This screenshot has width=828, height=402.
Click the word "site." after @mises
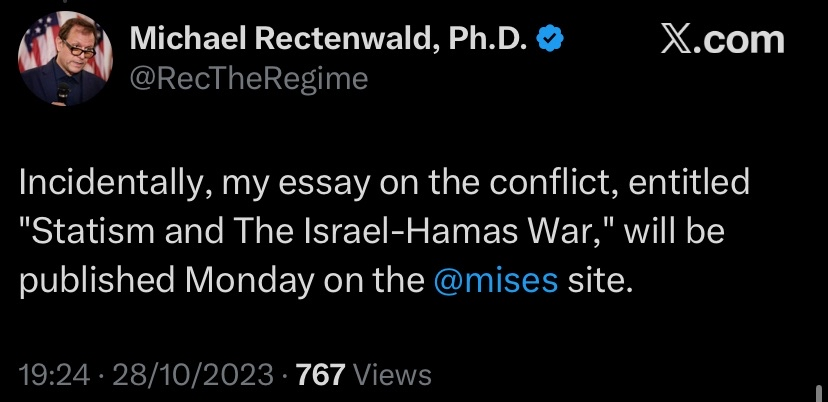(600, 281)
